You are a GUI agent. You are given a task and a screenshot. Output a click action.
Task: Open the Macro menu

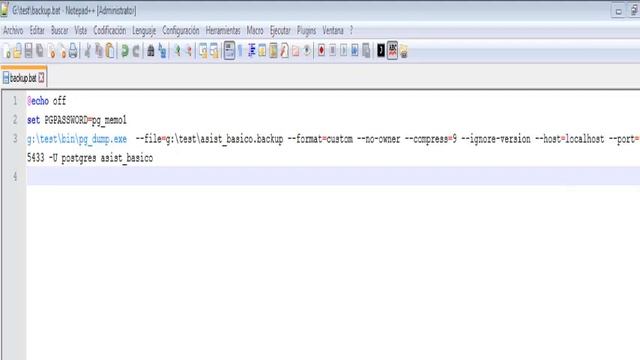point(255,31)
